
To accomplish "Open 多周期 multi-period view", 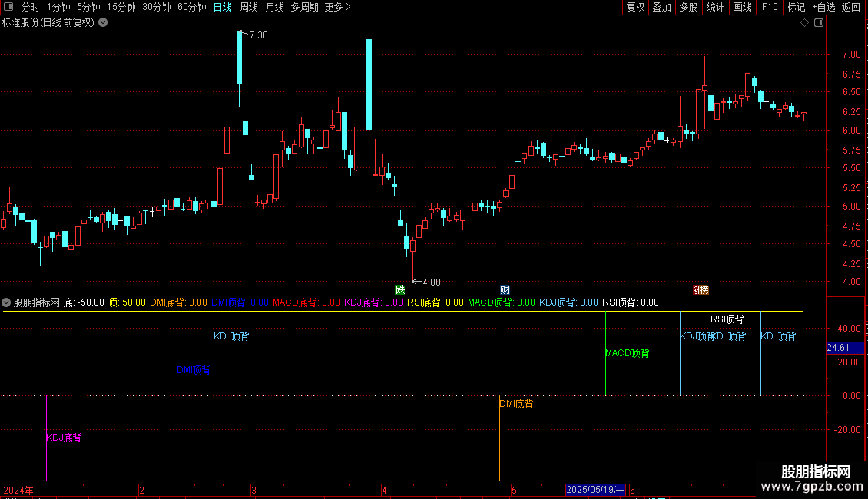I will pyautogui.click(x=304, y=7).
